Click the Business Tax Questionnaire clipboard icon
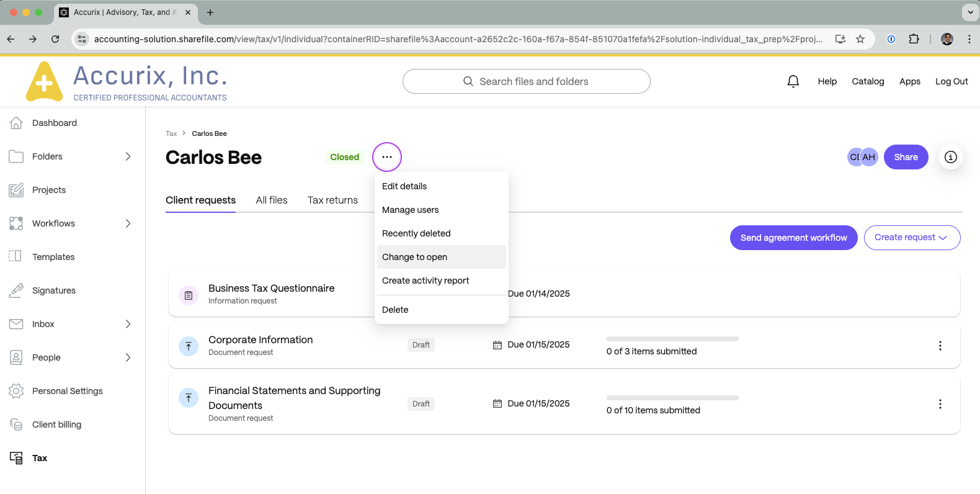This screenshot has height=494, width=980. click(189, 295)
